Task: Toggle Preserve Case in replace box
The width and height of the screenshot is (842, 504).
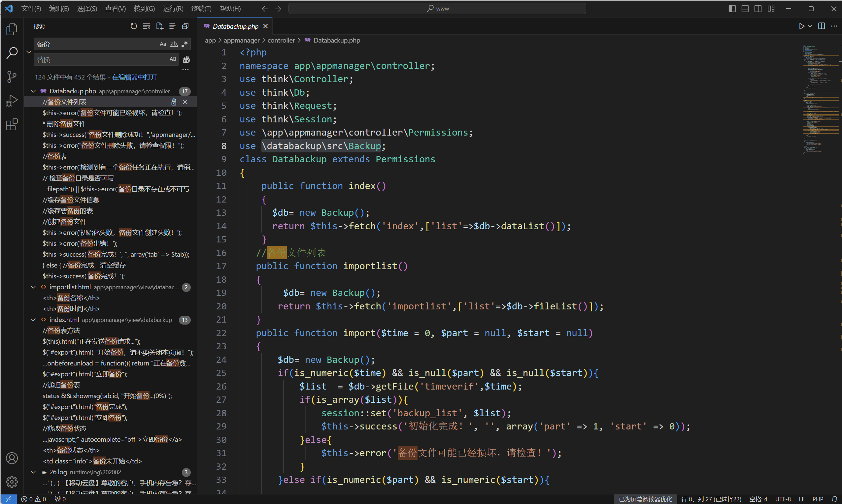Action: coord(173,59)
